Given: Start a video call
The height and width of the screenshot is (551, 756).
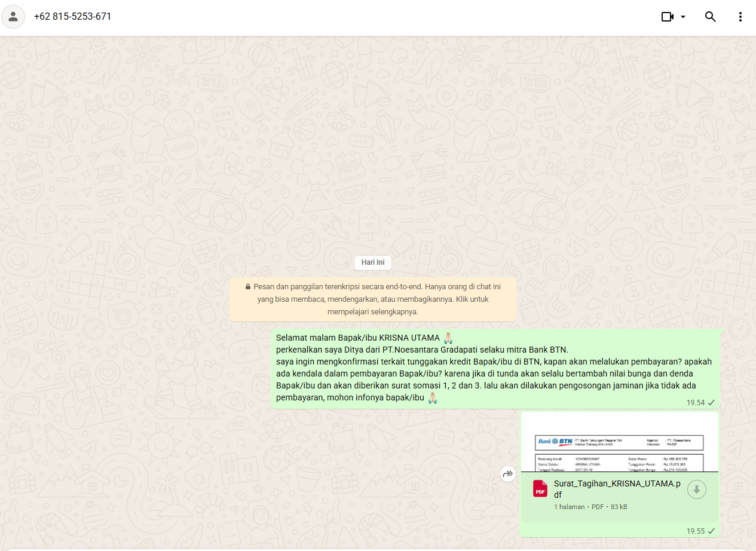Looking at the screenshot, I should tap(668, 17).
